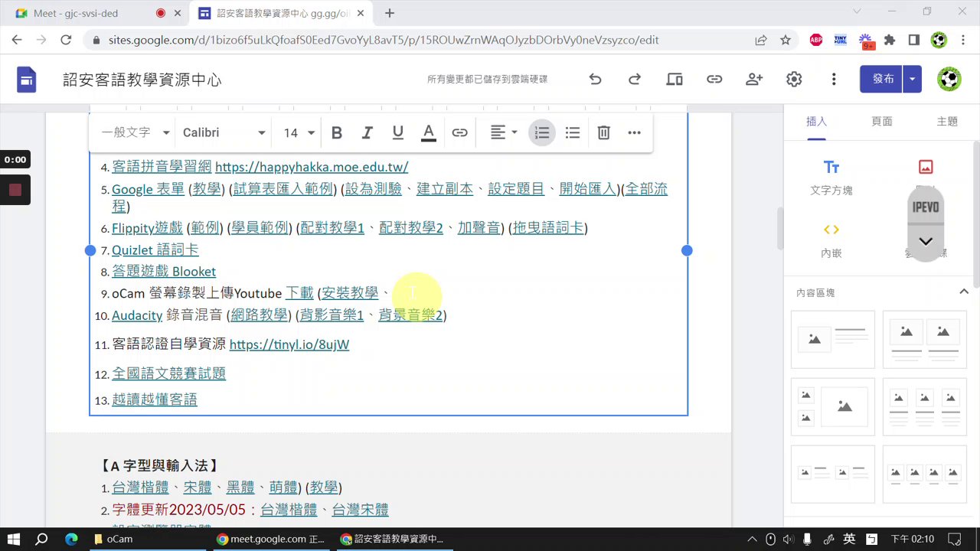Open the 答題遊戲 Blooket link
Screen dimensions: 980x551
(x=164, y=272)
